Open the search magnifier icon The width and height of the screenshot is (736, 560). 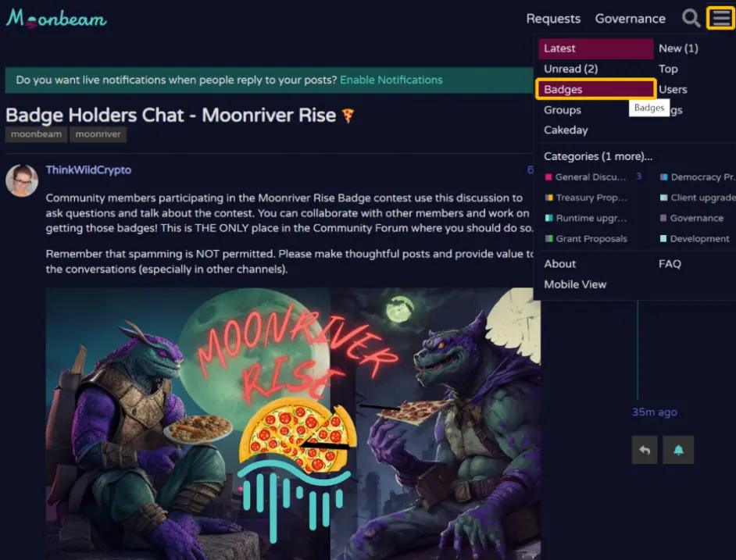[691, 18]
